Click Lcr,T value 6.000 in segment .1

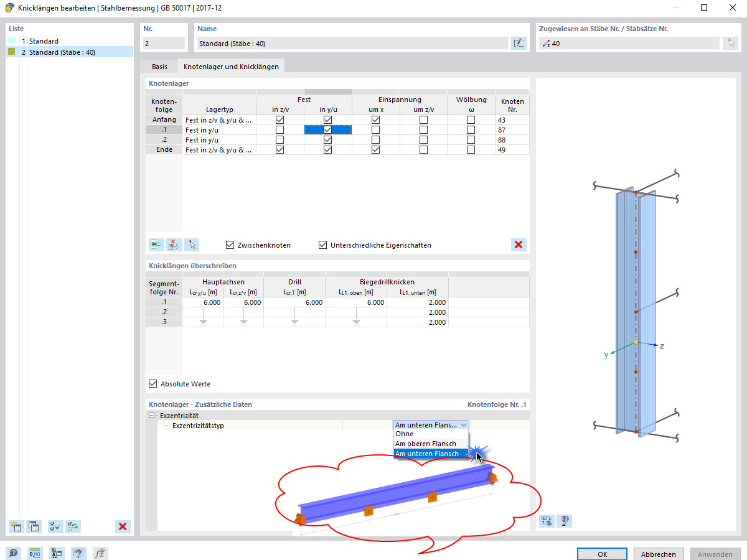(294, 302)
